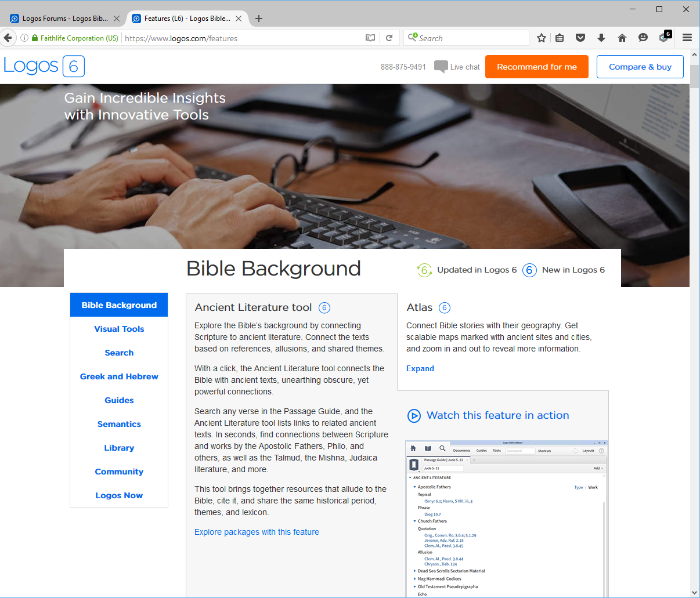The image size is (700, 598).
Task: Click the 6 badge beside Atlas heading
Action: (445, 308)
